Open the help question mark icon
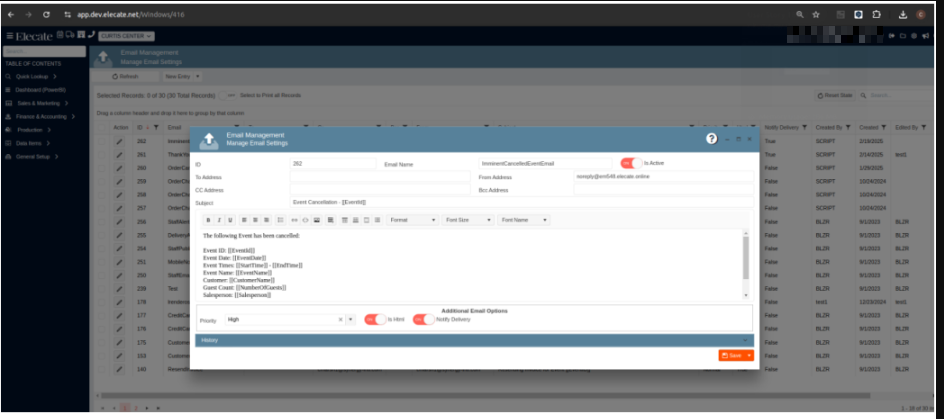 pyautogui.click(x=711, y=139)
